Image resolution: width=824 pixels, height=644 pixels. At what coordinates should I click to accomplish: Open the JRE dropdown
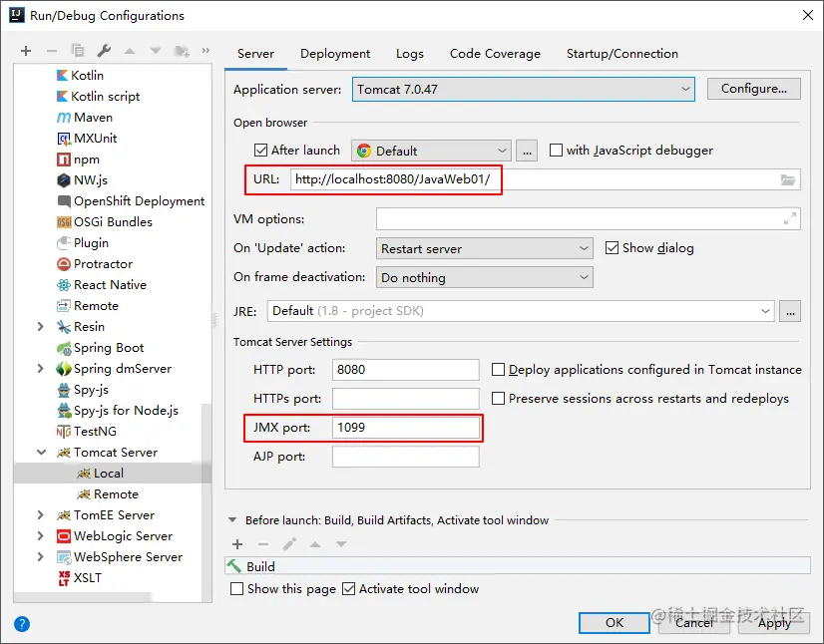521,311
